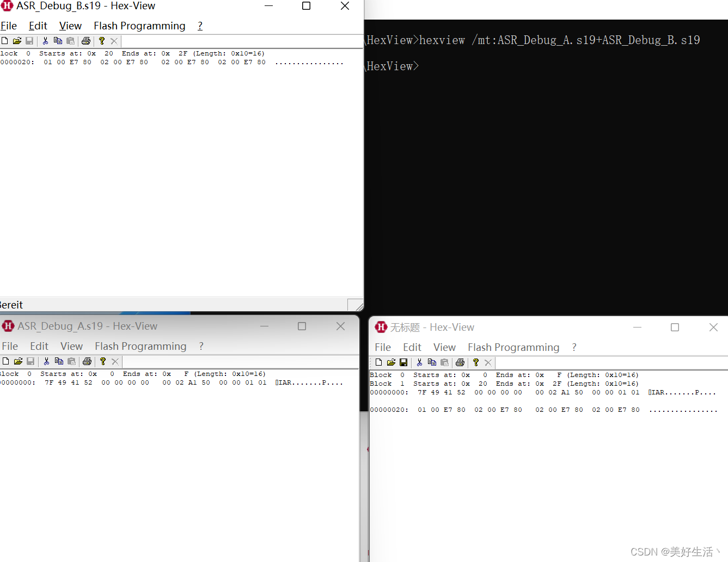Screen dimensions: 728x562
Task: Open the File menu in ASR_Debug_B.s19 window
Action: tap(9, 26)
